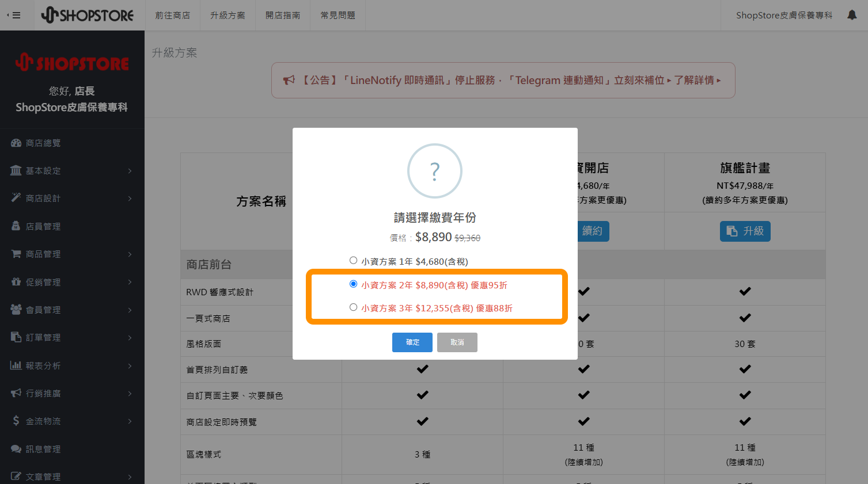Image resolution: width=868 pixels, height=484 pixels.
Task: Click the red SHOPSTORE sidebar logo
Action: [x=72, y=62]
